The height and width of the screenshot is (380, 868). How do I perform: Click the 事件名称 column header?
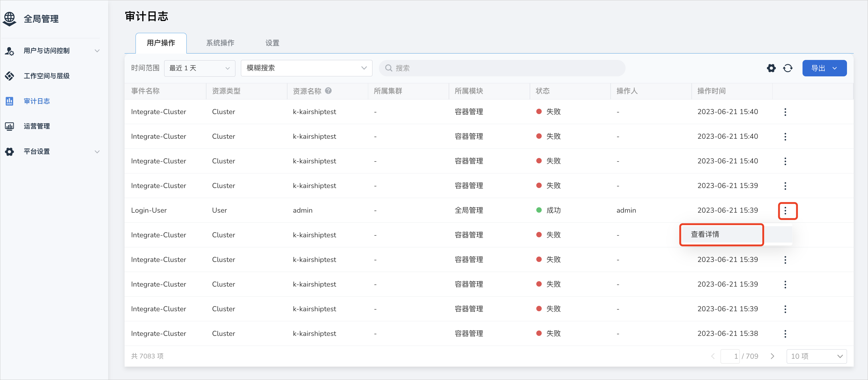[145, 91]
